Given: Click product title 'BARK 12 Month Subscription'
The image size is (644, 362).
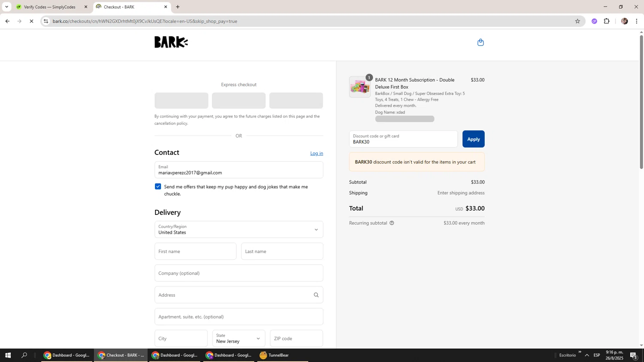Looking at the screenshot, I should [415, 83].
